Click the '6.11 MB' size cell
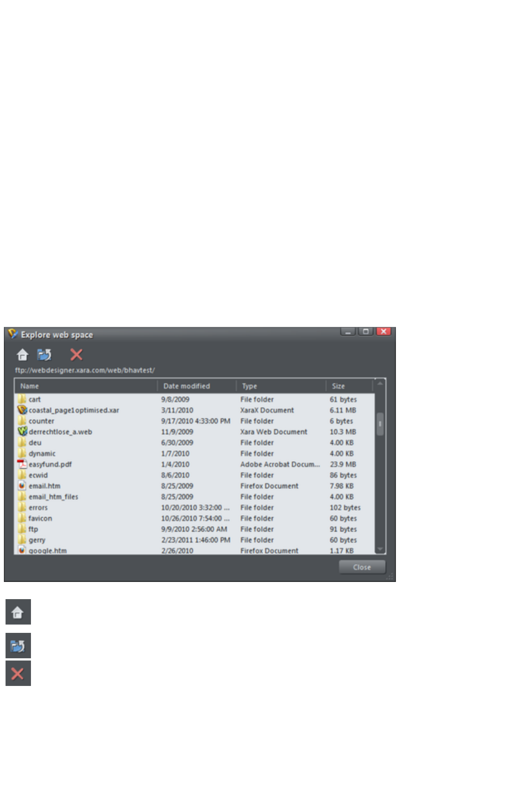 point(343,410)
